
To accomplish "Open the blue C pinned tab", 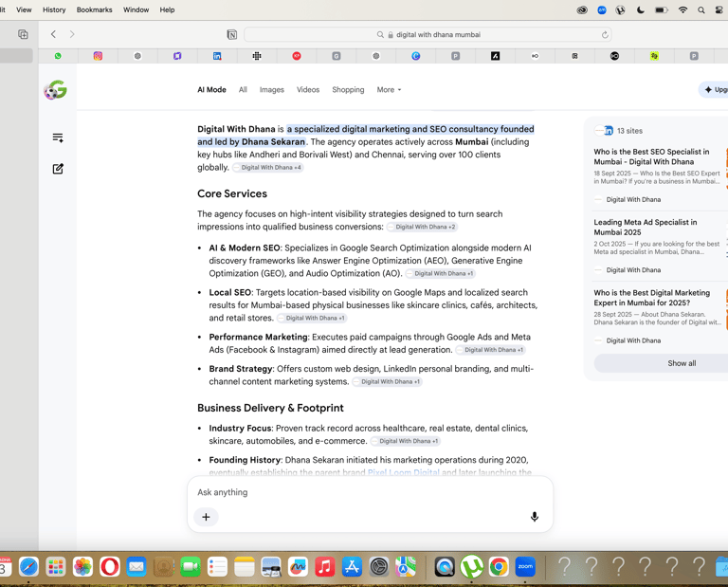I will (415, 56).
